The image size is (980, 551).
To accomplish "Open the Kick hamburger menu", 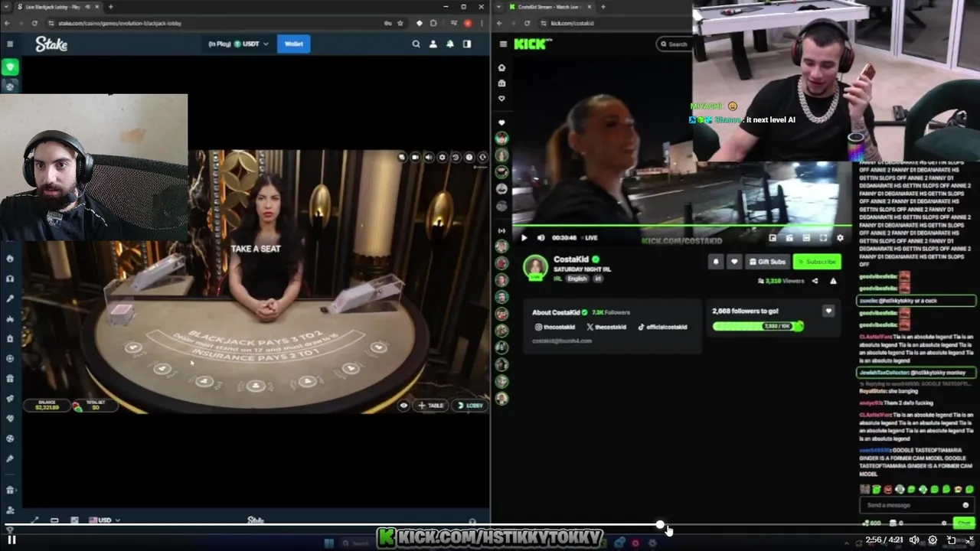I will (x=503, y=44).
